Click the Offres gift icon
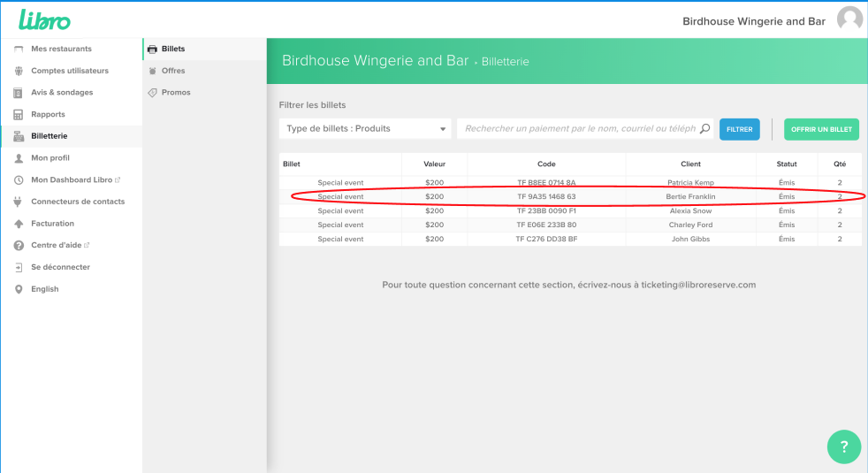The width and height of the screenshot is (868, 473). (153, 71)
